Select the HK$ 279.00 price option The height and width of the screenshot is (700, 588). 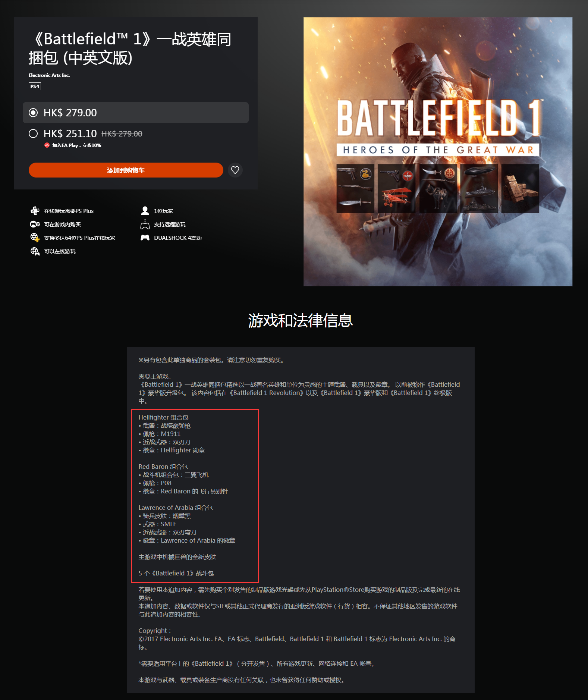coord(136,113)
